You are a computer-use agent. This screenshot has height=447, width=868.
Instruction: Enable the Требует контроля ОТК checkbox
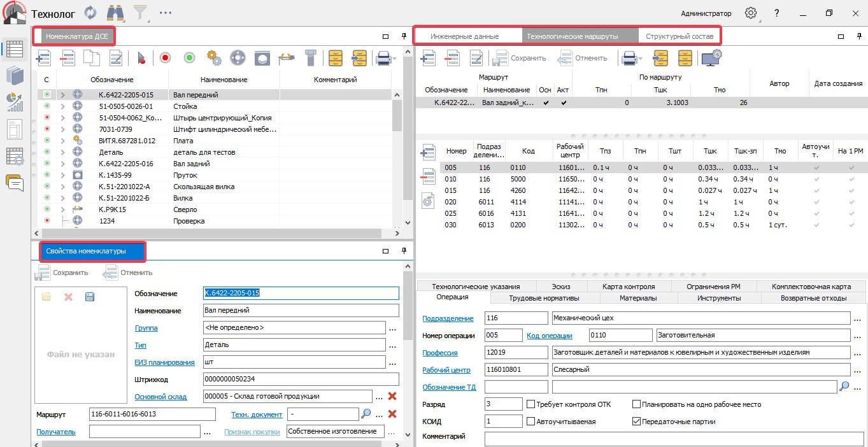(x=532, y=404)
